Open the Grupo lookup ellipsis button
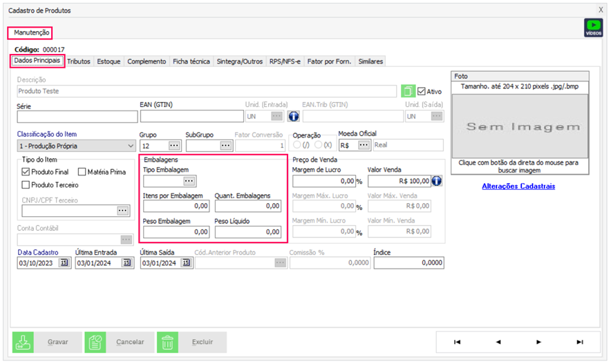The width and height of the screenshot is (611, 364). (x=173, y=146)
